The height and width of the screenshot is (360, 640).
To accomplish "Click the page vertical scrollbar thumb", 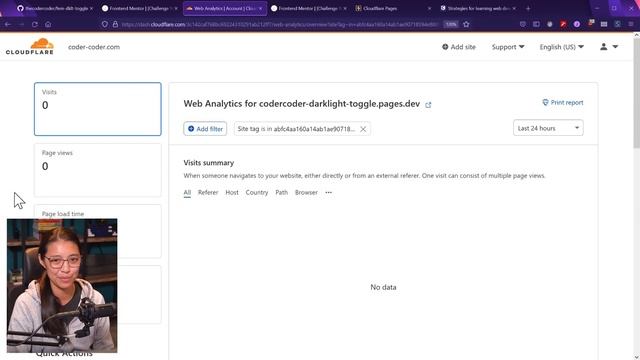I will [636, 94].
